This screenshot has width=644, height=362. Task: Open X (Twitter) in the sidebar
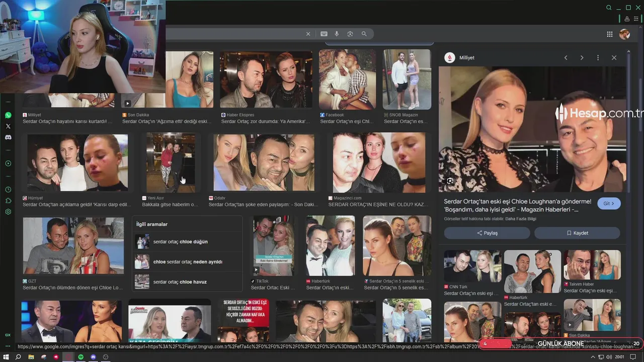[8, 126]
